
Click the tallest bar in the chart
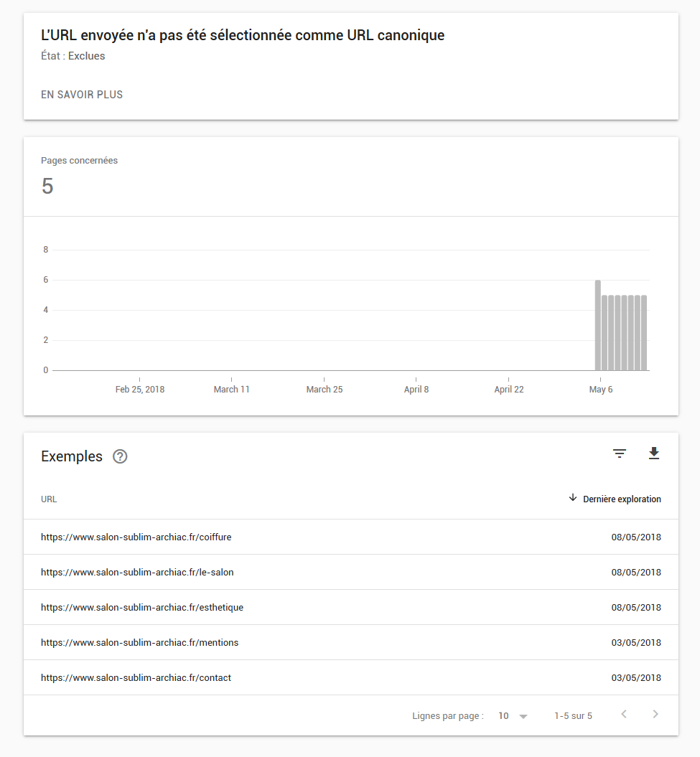click(x=598, y=325)
